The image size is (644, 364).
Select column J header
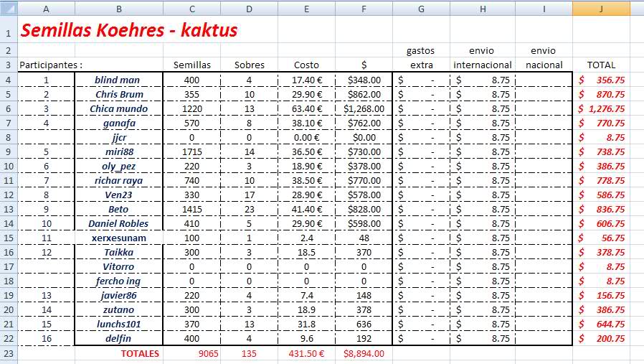(x=601, y=8)
